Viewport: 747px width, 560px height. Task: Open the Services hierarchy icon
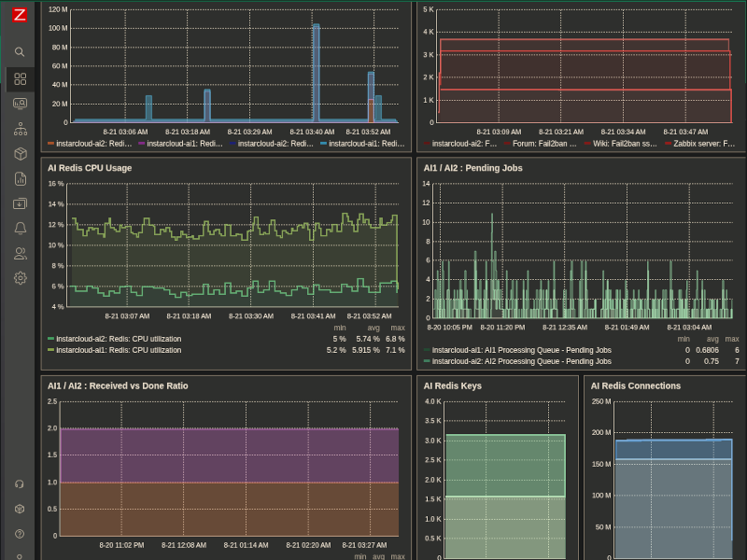coord(20,129)
